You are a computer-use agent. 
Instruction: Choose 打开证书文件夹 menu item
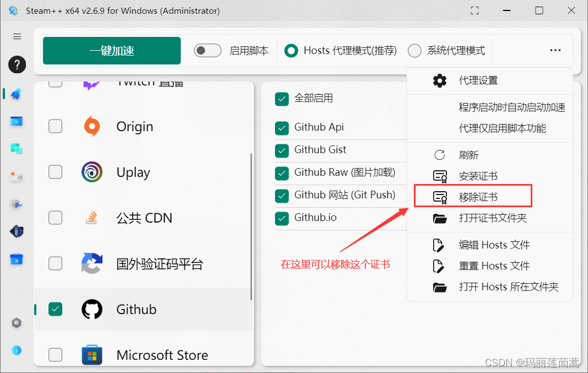[x=490, y=218]
